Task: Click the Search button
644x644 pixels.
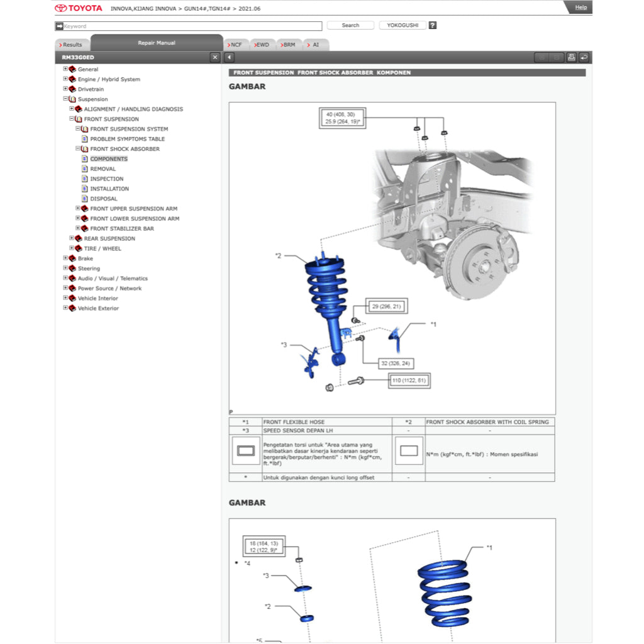Action: 350,25
